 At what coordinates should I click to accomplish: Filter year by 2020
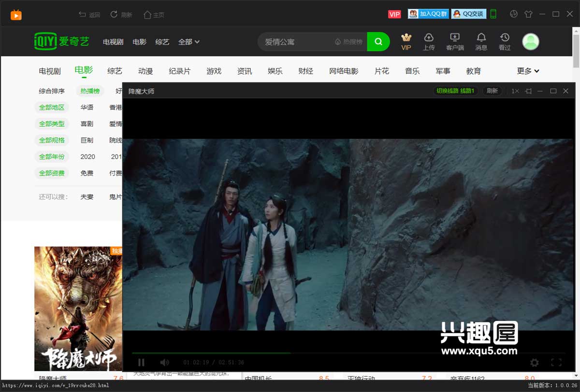tap(88, 157)
